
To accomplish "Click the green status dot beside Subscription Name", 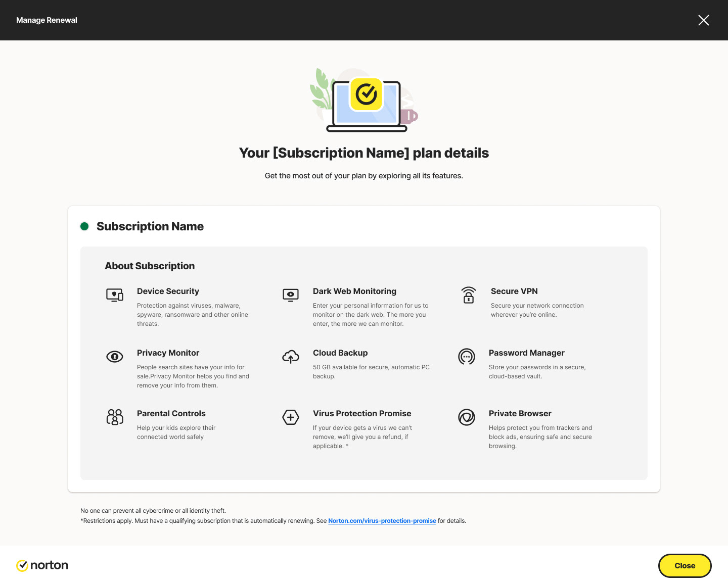I will click(x=84, y=226).
